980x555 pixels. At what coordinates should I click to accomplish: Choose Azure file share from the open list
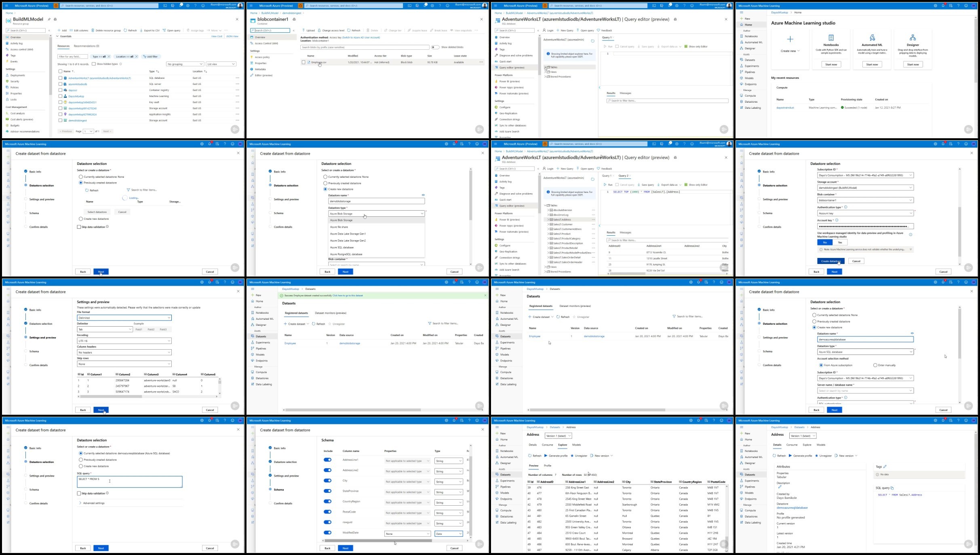(376, 227)
